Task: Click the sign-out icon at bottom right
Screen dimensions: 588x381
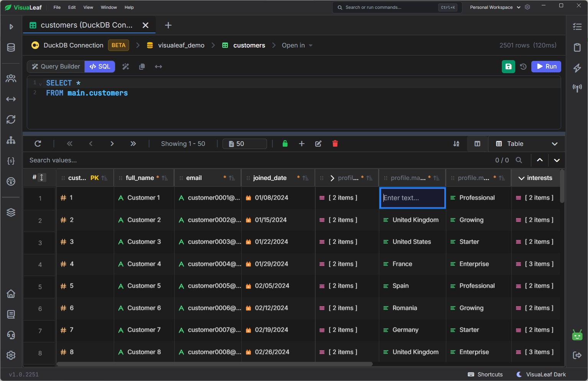Action: click(x=577, y=355)
